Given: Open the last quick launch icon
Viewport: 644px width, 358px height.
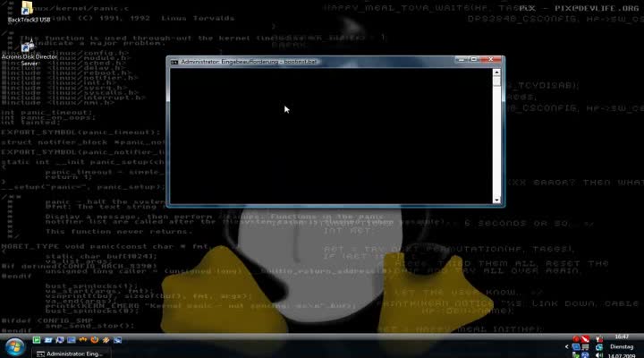Looking at the screenshot, I should click(x=117, y=340).
